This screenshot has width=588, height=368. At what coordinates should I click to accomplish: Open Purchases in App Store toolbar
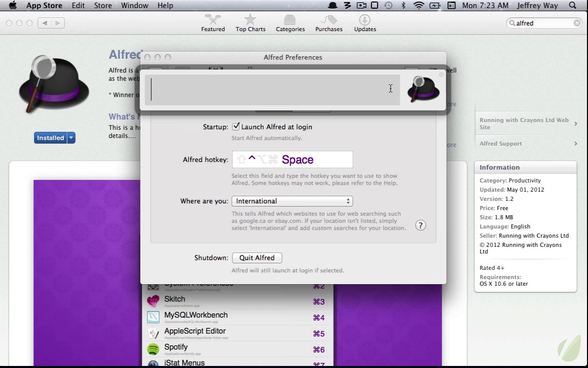pos(329,24)
